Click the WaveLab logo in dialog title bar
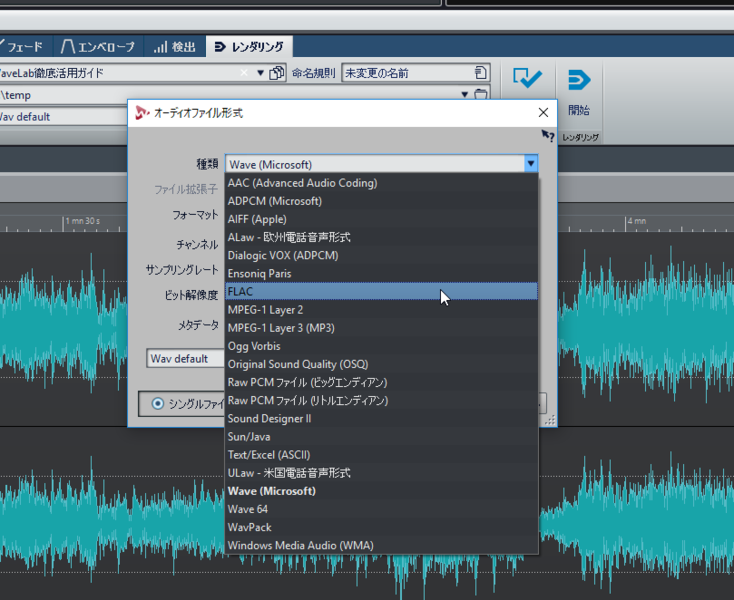 [x=142, y=113]
